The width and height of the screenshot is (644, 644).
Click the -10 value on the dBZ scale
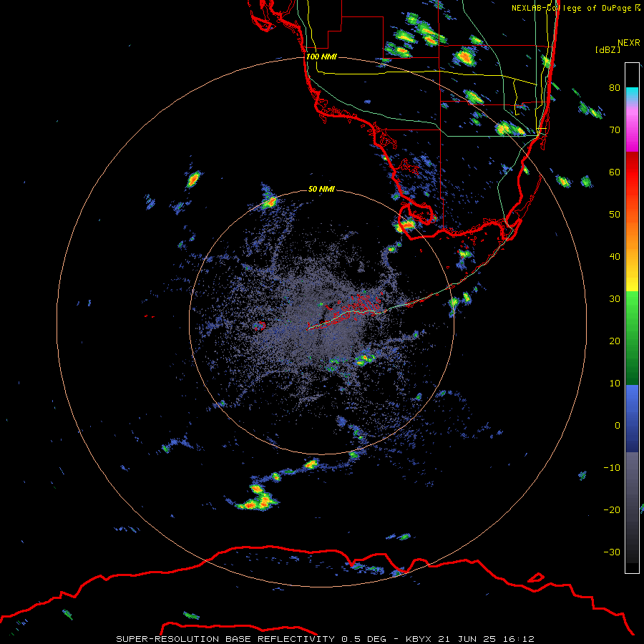click(612, 467)
